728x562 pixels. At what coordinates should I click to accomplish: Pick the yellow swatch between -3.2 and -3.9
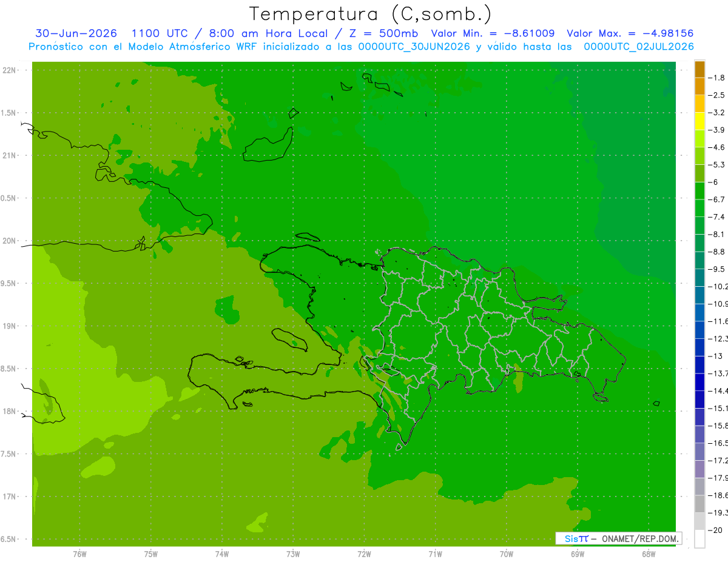pyautogui.click(x=699, y=121)
